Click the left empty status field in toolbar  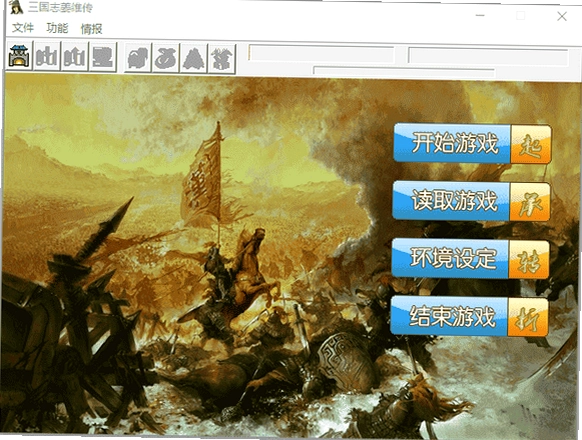click(x=321, y=54)
